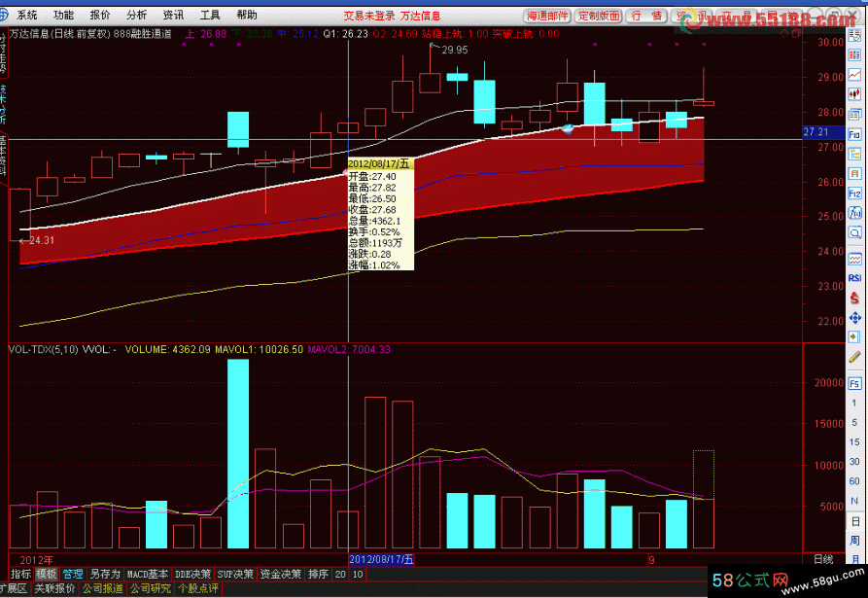
Task: Open the 公司研究 tab
Action: pos(151,588)
